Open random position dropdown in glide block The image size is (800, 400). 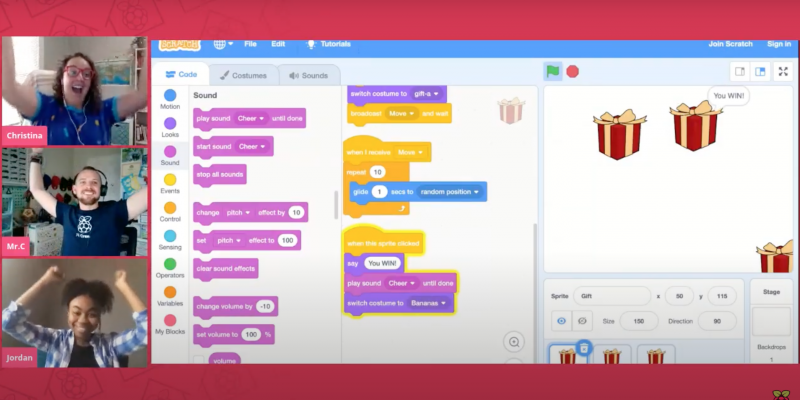pyautogui.click(x=449, y=192)
